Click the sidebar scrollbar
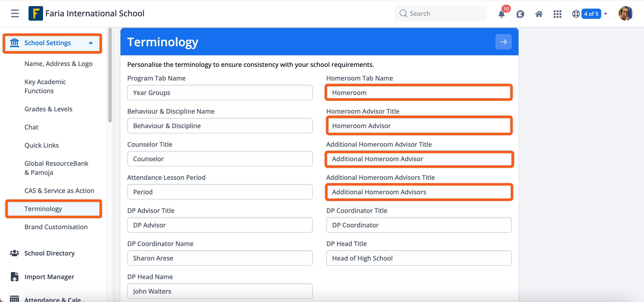 110,74
